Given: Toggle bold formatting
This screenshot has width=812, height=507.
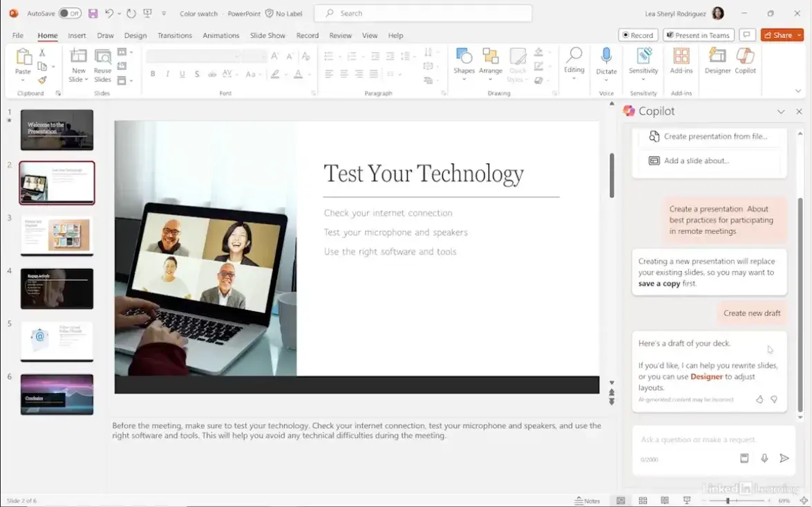Looking at the screenshot, I should pos(152,74).
